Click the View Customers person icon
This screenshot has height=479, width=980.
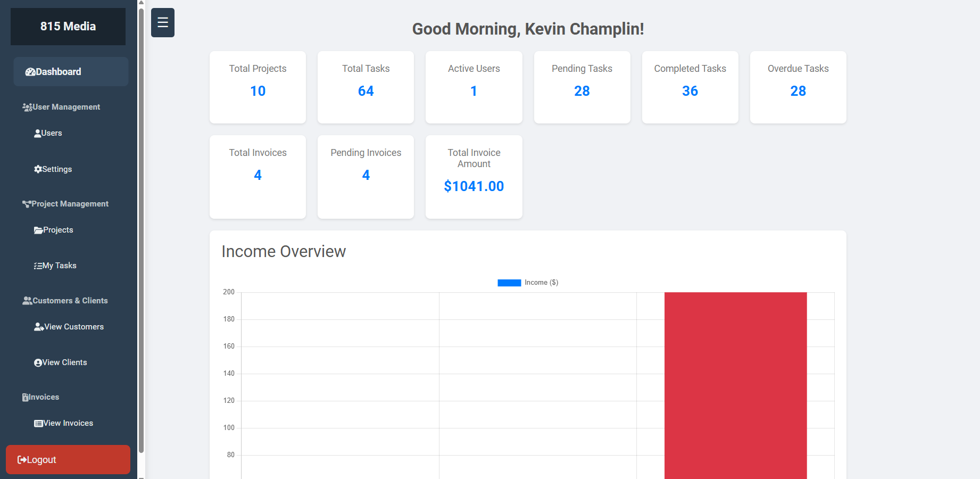tap(39, 327)
